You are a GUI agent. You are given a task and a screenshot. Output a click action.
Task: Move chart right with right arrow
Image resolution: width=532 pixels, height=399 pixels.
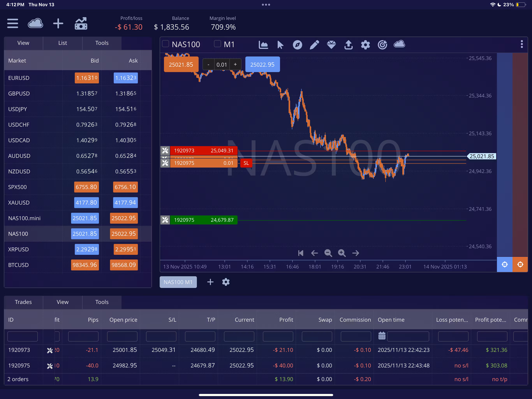(355, 253)
